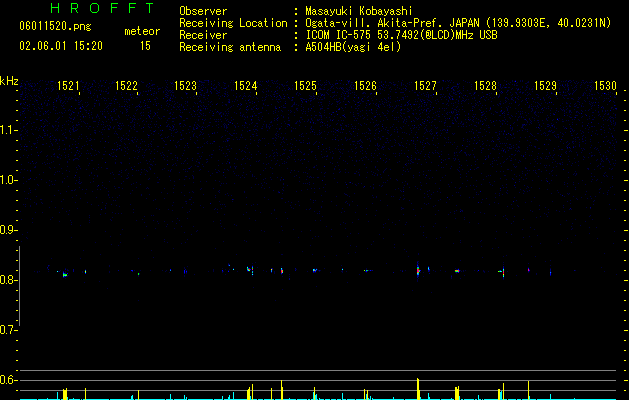Click the 0.6 kHz frequency label
This screenshot has height=400, width=629.
(x=9, y=380)
